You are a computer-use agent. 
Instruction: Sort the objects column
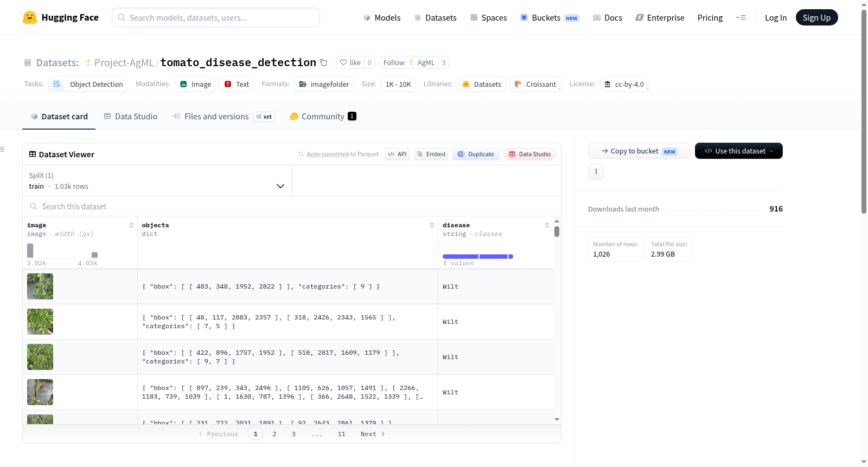(432, 225)
